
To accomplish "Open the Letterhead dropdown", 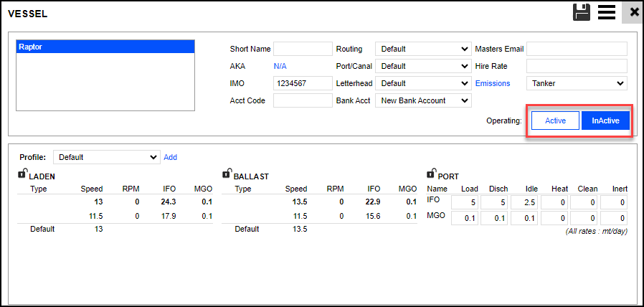I will [x=423, y=83].
